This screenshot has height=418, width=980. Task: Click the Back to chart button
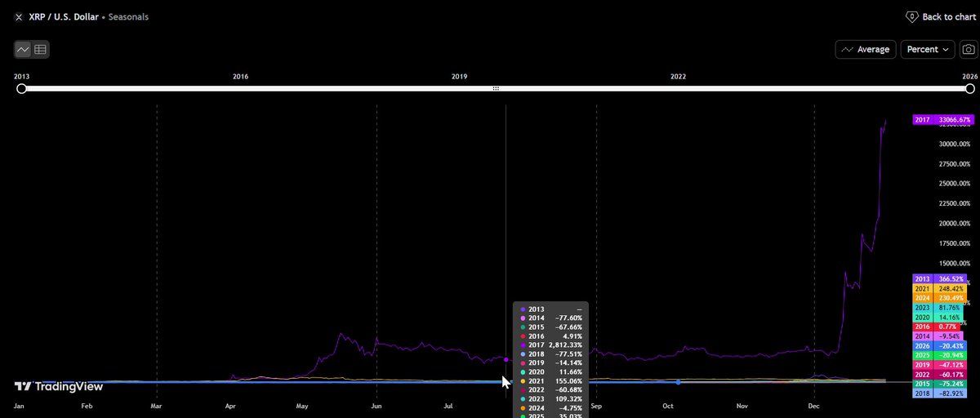point(940,16)
